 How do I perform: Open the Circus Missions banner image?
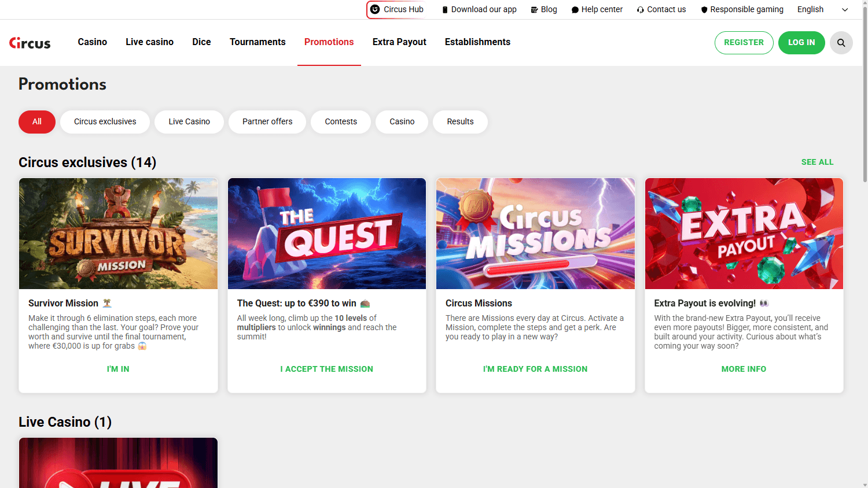[535, 234]
